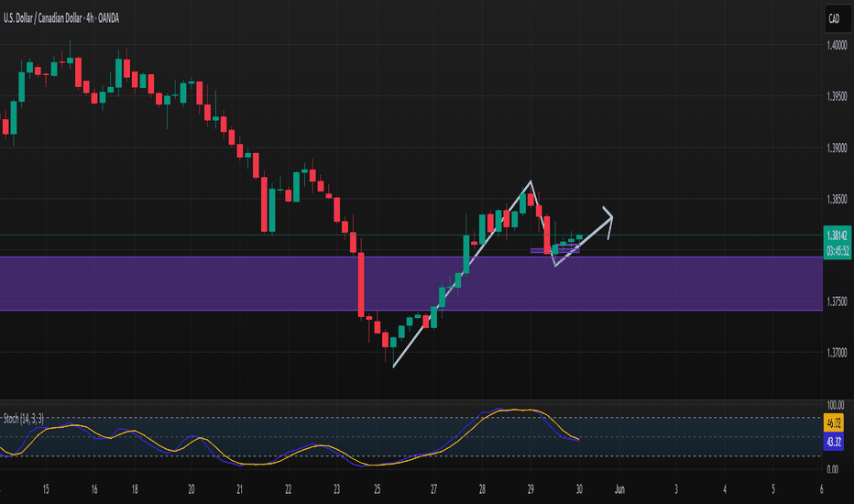Click the 1.39000 price axis label
The image size is (854, 504).
838,148
